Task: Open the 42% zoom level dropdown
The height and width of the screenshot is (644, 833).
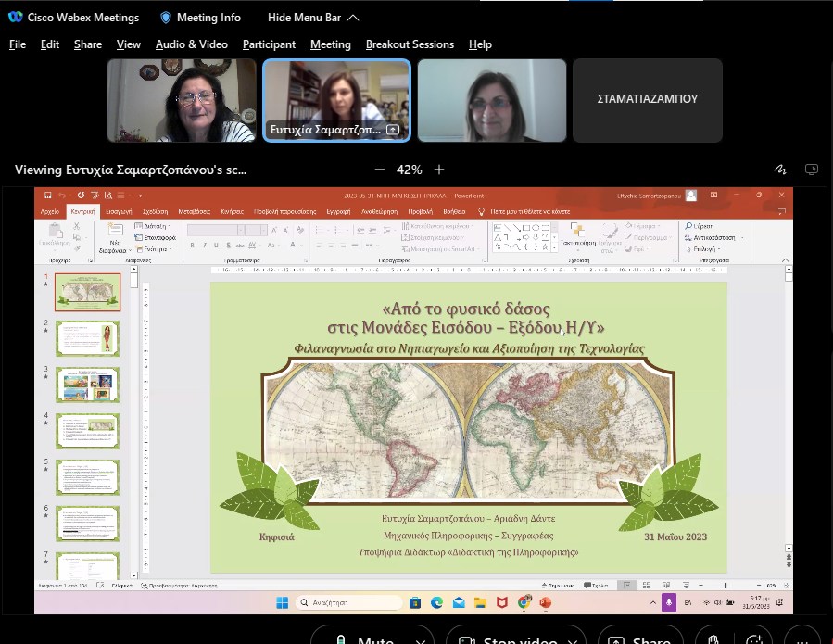Action: tap(409, 170)
